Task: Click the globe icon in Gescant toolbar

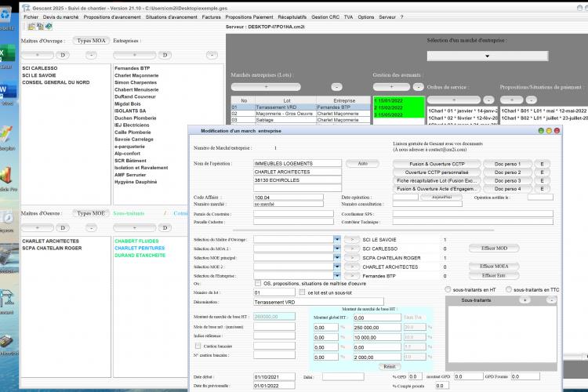Action: coord(49,26)
